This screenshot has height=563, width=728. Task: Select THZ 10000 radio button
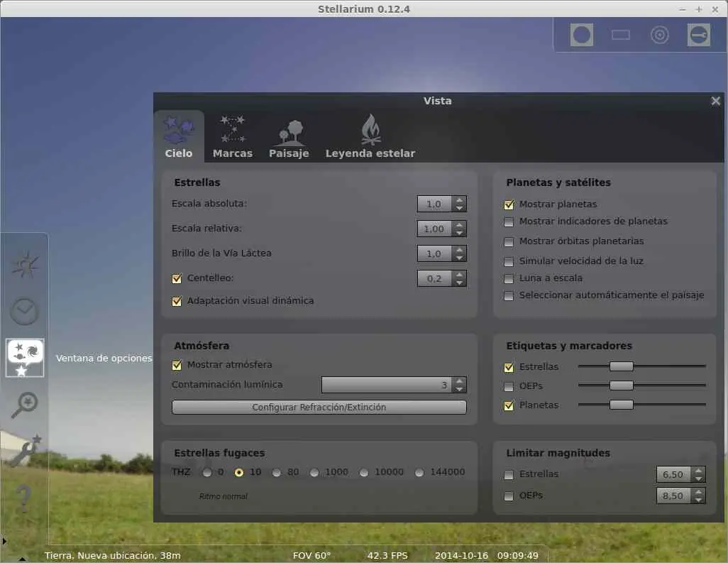[364, 472]
